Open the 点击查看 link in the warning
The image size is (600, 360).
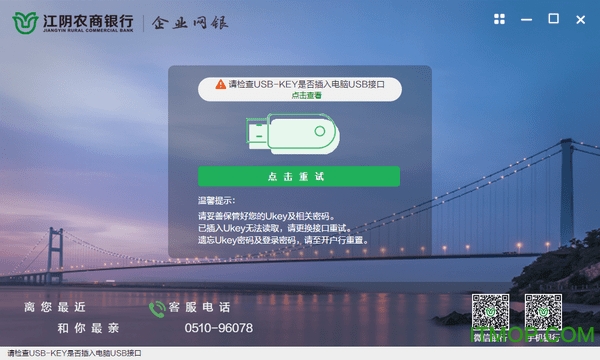307,95
